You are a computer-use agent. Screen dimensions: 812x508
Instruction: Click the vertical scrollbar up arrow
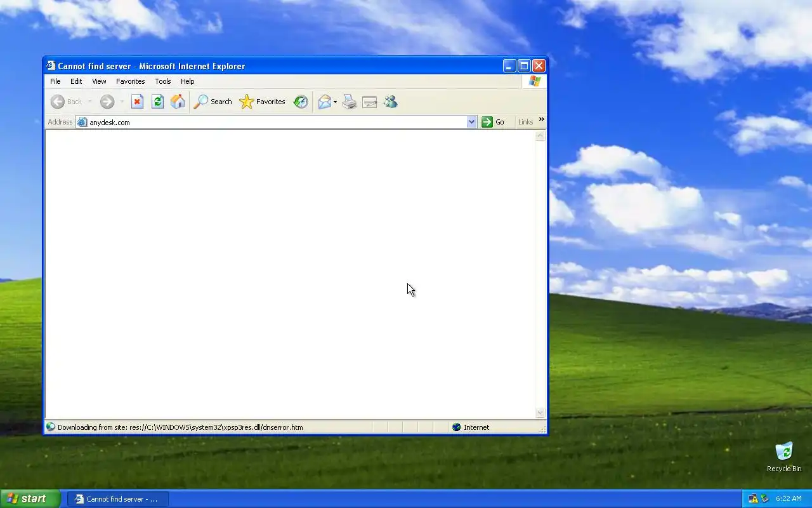point(540,136)
